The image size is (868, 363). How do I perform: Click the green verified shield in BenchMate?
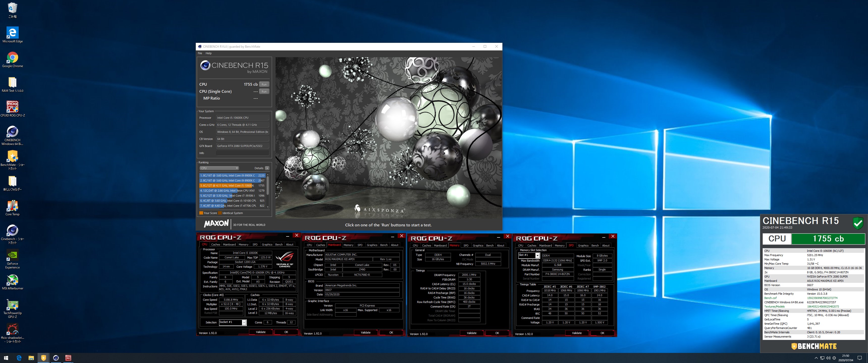858,223
